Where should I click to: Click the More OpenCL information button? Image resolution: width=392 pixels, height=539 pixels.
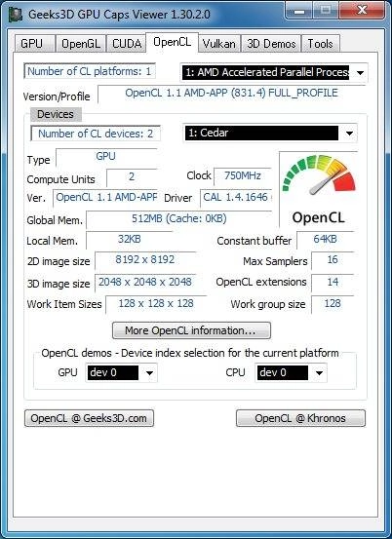pos(191,330)
